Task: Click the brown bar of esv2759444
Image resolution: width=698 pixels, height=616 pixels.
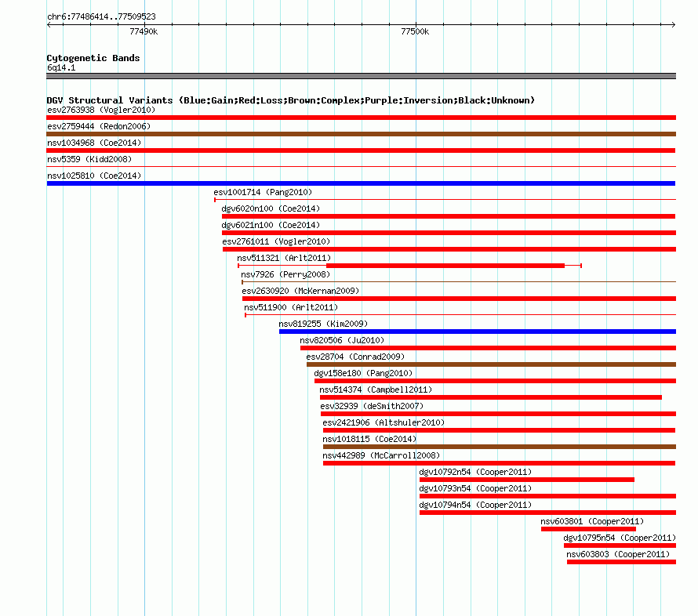Action: [361, 134]
